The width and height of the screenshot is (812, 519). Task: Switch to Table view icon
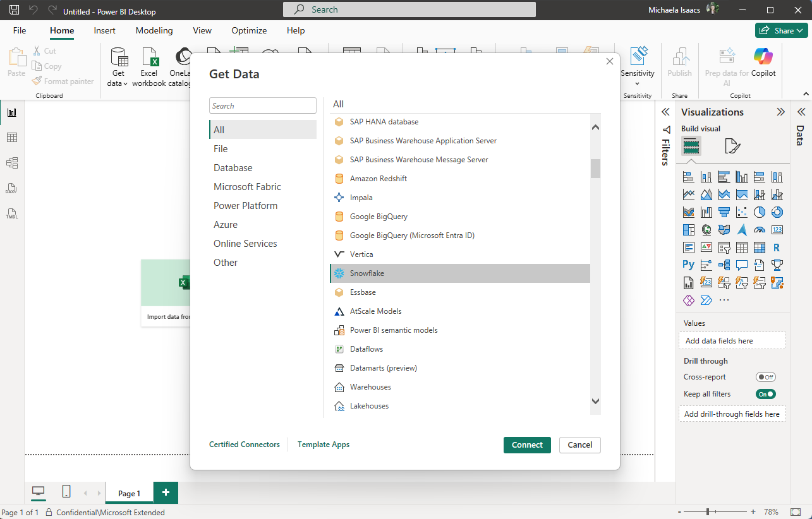(x=11, y=138)
